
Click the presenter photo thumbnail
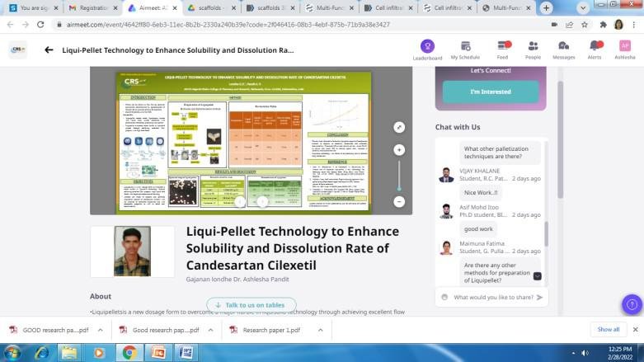point(132,251)
